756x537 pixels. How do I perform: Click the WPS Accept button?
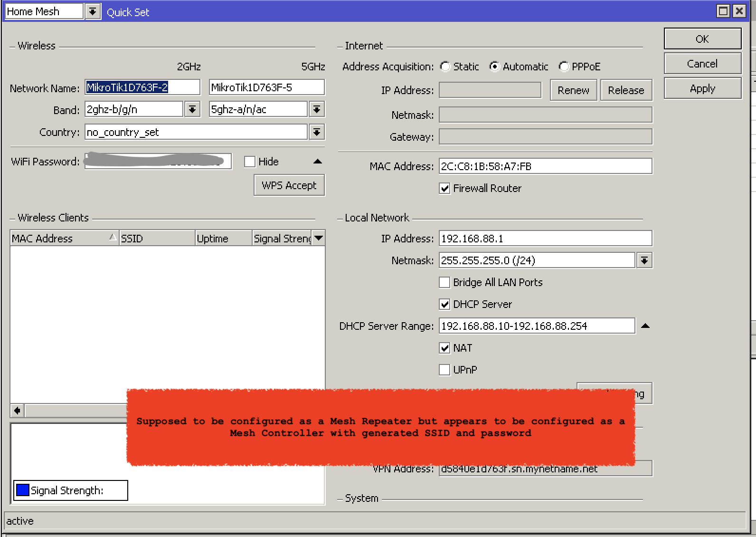(289, 185)
